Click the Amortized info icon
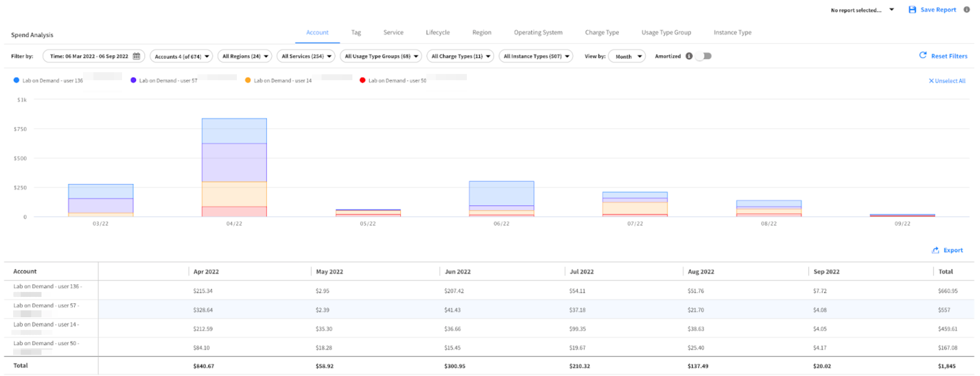The image size is (980, 376). [688, 56]
